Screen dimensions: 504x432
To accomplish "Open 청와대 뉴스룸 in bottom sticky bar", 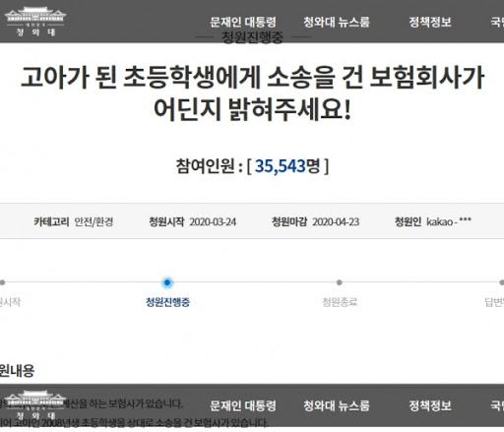I will (x=337, y=405).
